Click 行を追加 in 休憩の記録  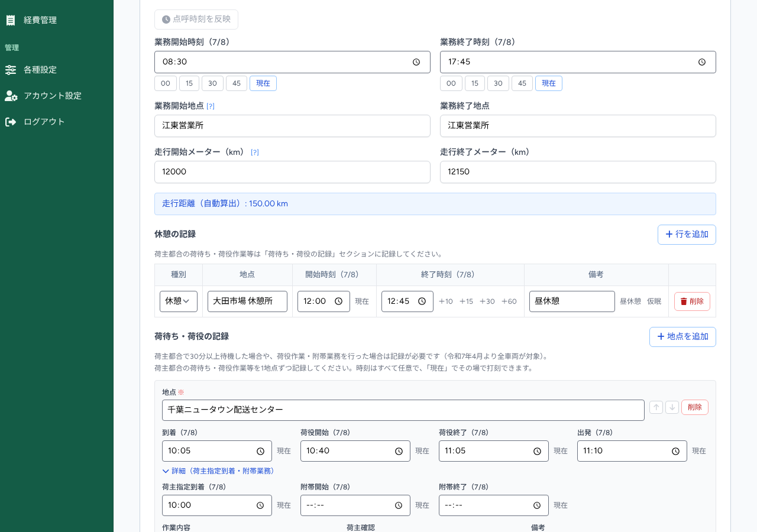pos(687,235)
